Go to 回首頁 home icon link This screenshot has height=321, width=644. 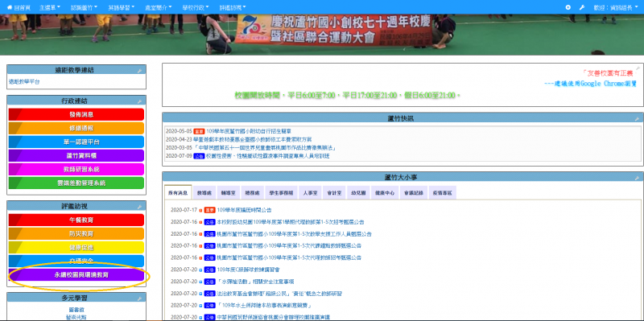coord(19,7)
